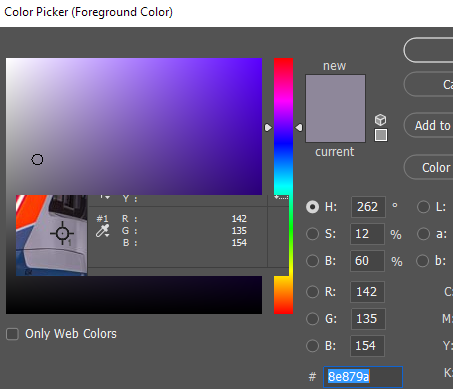This screenshot has width=453, height=389.
Task: Enable the Only Web Colors checkbox
Action: (x=12, y=334)
